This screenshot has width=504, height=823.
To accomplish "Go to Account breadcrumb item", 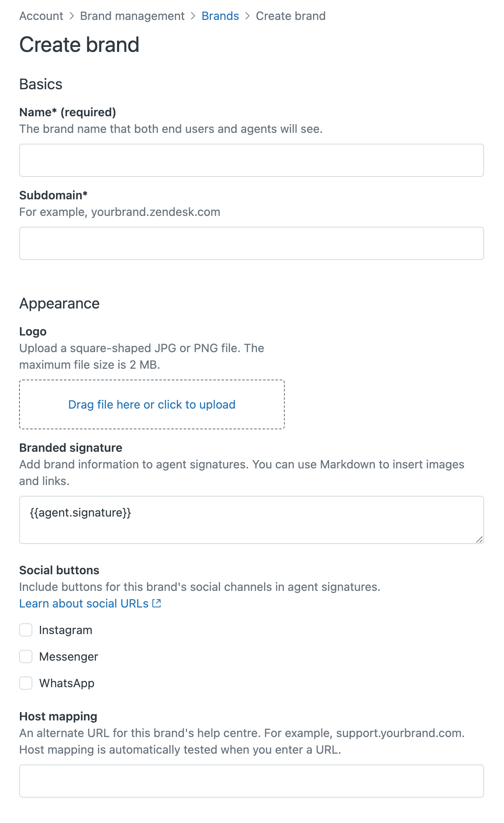I will click(41, 16).
